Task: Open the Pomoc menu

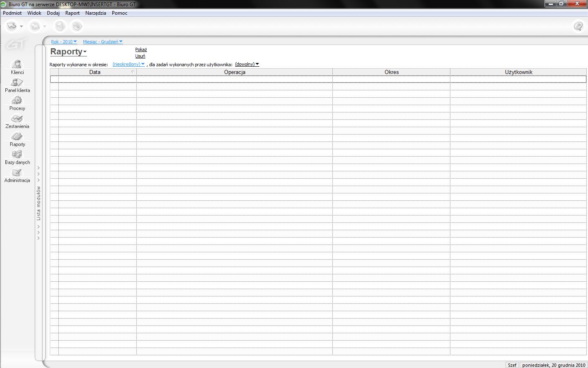Action: 120,13
